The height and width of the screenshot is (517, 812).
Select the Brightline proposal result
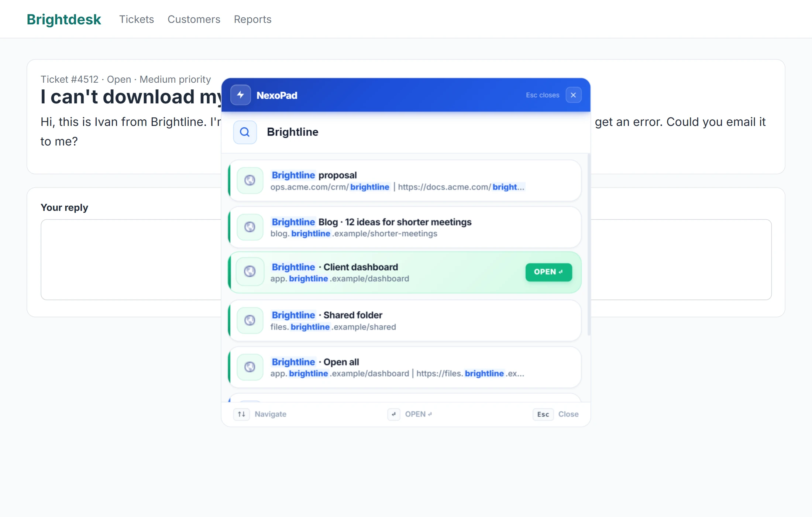pos(405,181)
